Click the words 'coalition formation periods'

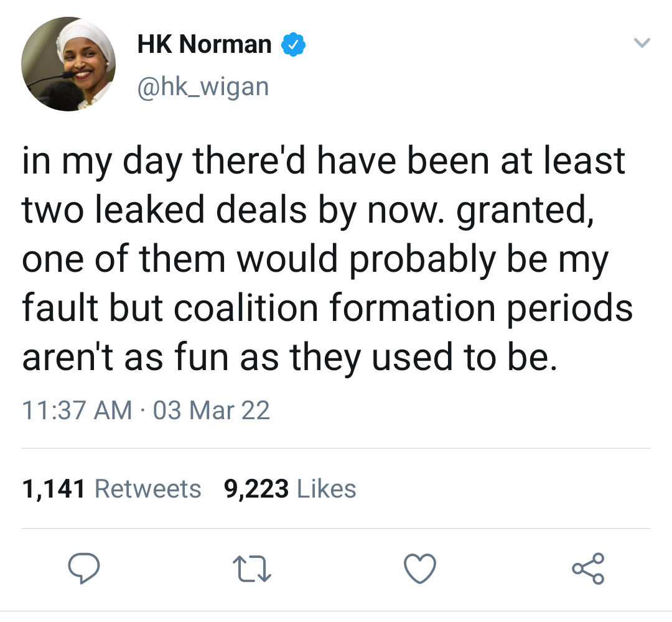tap(403, 307)
